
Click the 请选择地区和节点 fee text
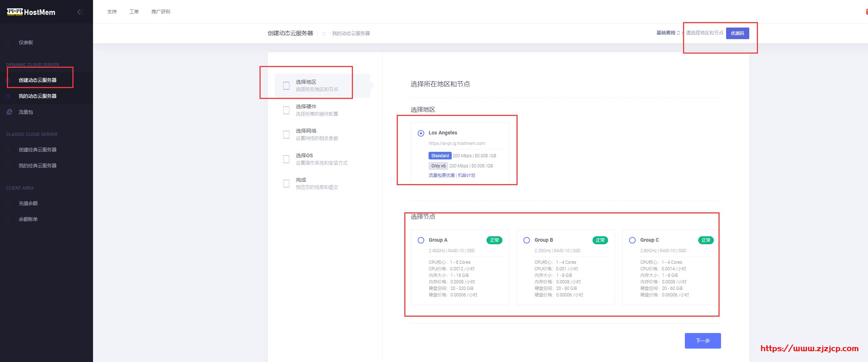click(x=704, y=33)
